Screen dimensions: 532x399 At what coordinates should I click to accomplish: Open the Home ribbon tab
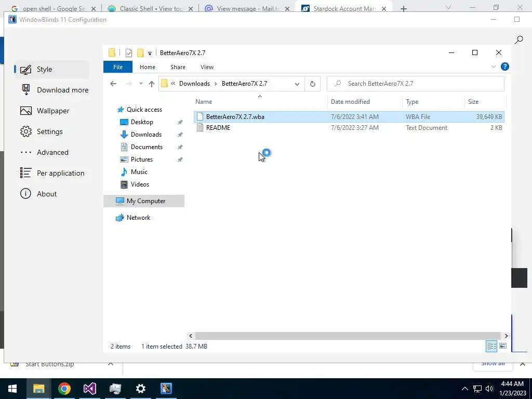[x=147, y=67]
